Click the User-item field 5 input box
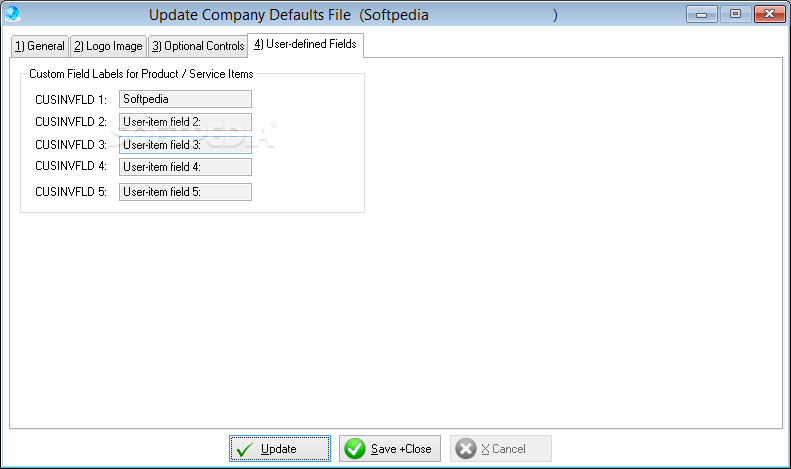 tap(185, 192)
